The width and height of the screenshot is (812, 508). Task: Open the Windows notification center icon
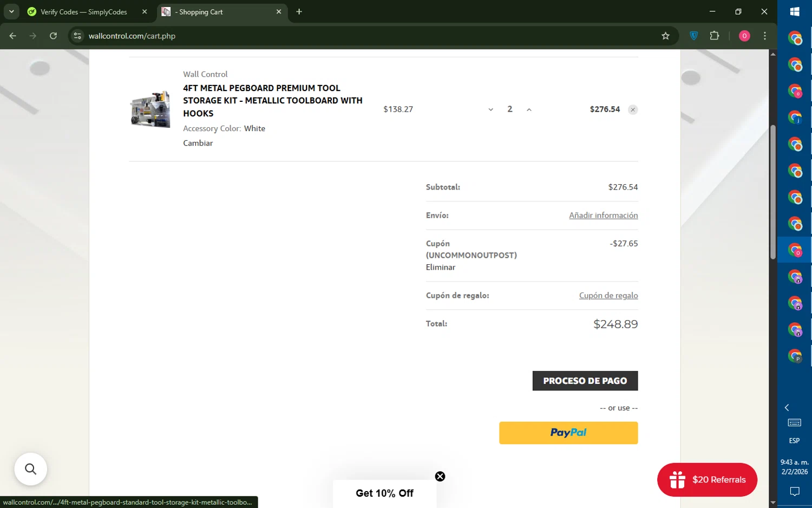795,491
